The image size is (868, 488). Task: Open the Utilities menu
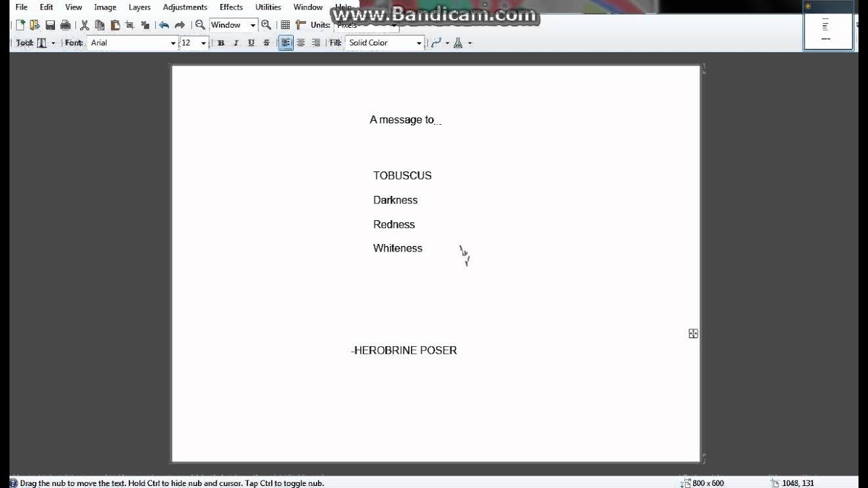point(269,7)
